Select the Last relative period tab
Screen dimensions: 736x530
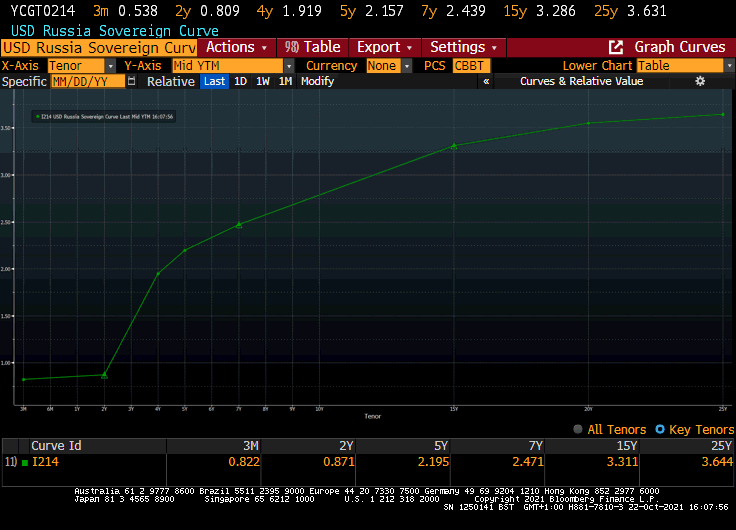[215, 81]
